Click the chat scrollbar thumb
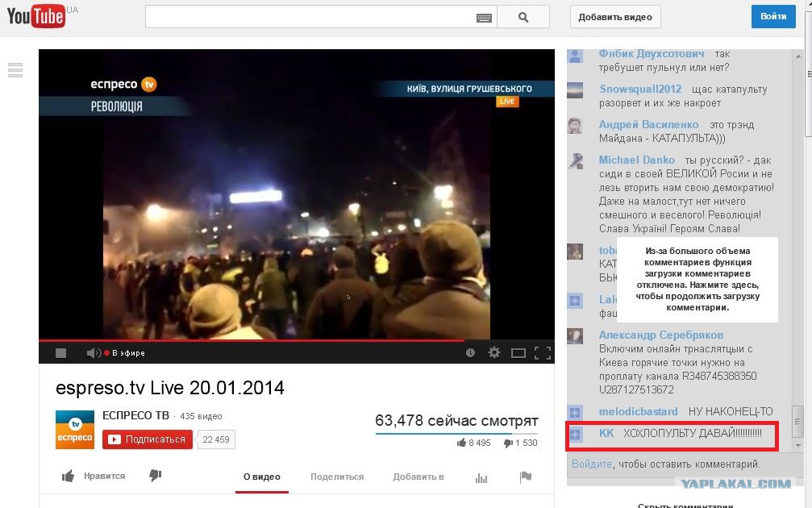 point(798,422)
